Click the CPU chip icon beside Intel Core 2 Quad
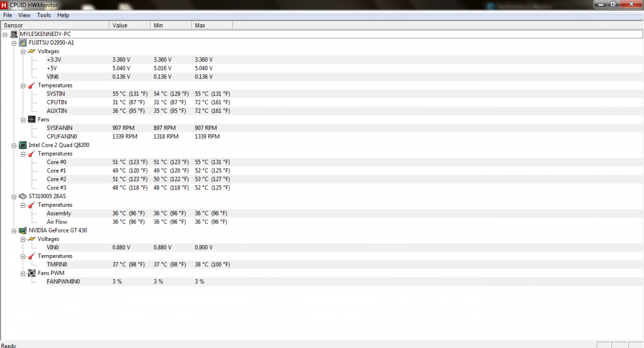This screenshot has width=644, height=348. pos(23,145)
